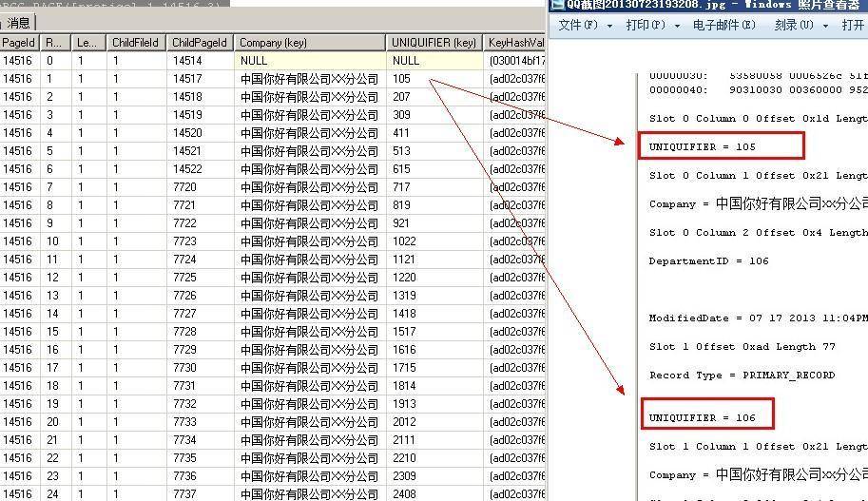
Task: Select UNIQUIFIER cell 105
Action: pos(434,79)
